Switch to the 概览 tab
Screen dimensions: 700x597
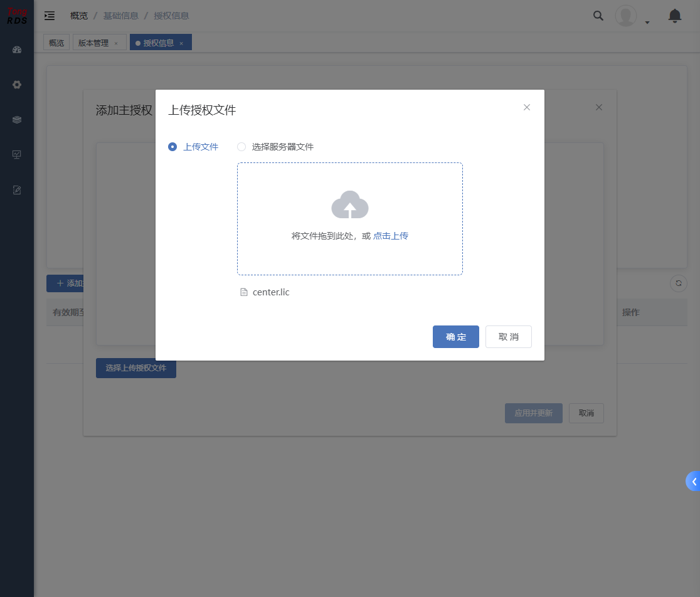coord(56,43)
